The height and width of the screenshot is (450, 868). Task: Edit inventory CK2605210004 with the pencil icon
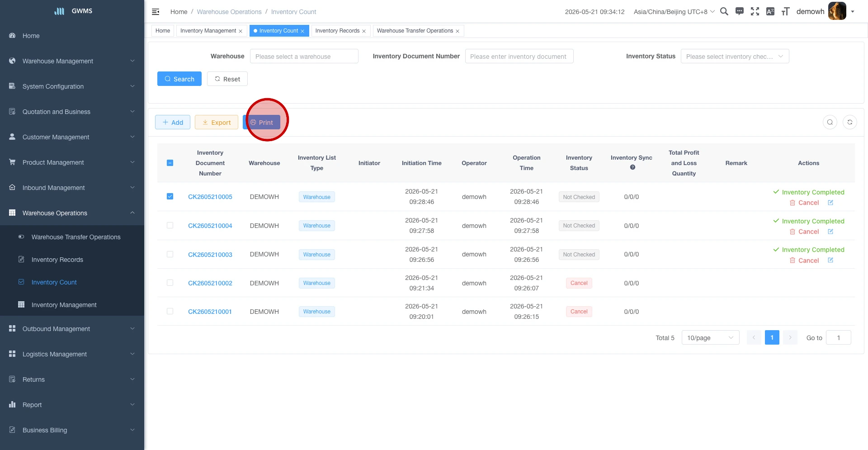[x=830, y=232]
